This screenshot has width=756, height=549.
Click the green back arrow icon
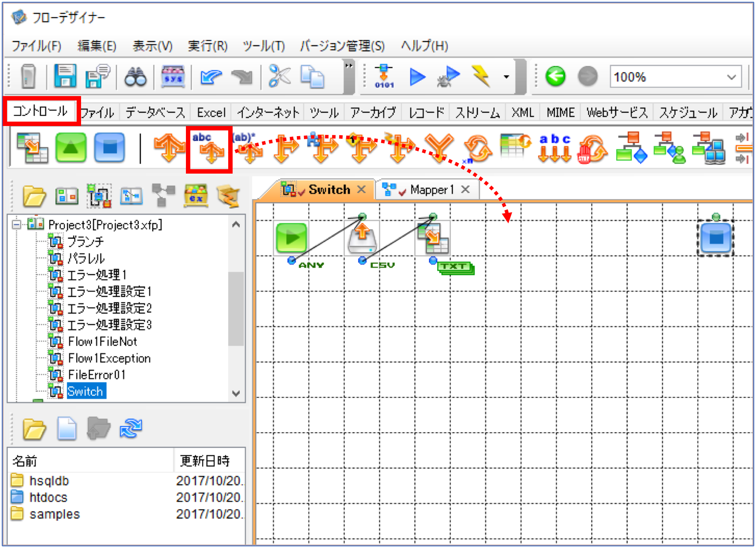[x=555, y=76]
